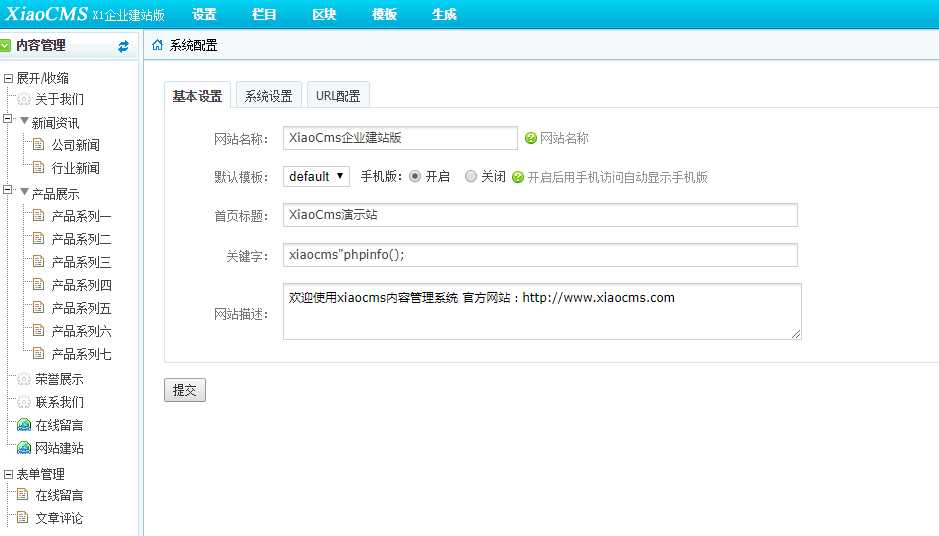The height and width of the screenshot is (536, 939).
Task: Click the gear icon beside 联系我们
Action: click(x=23, y=402)
